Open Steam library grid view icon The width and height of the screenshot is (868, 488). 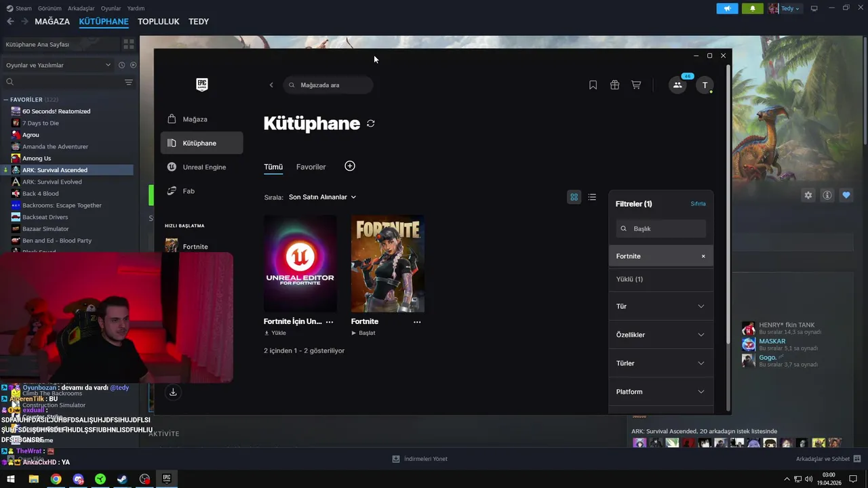128,44
